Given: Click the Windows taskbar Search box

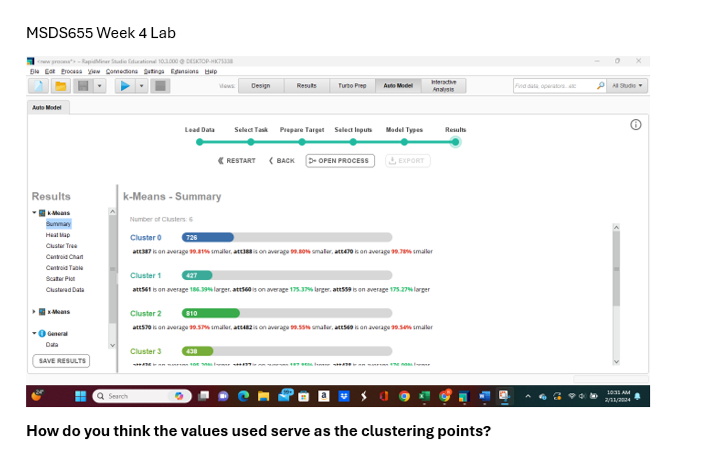Looking at the screenshot, I should (x=142, y=396).
